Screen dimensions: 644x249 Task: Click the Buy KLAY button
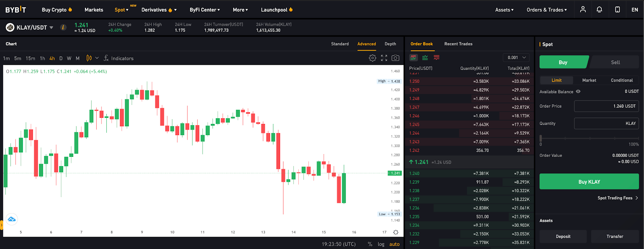[x=589, y=181]
